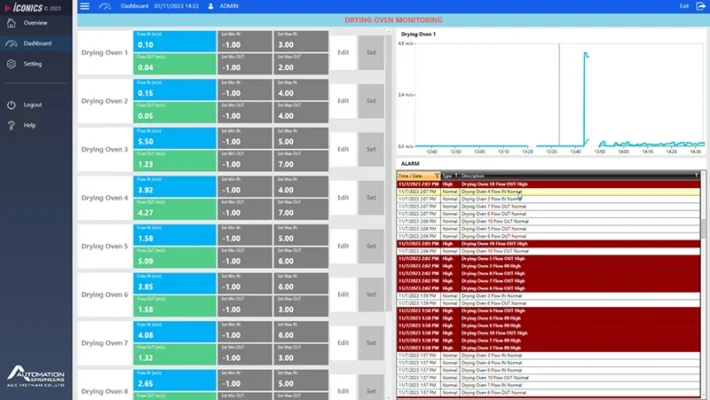Click the gauge icon in top bar

click(x=108, y=6)
